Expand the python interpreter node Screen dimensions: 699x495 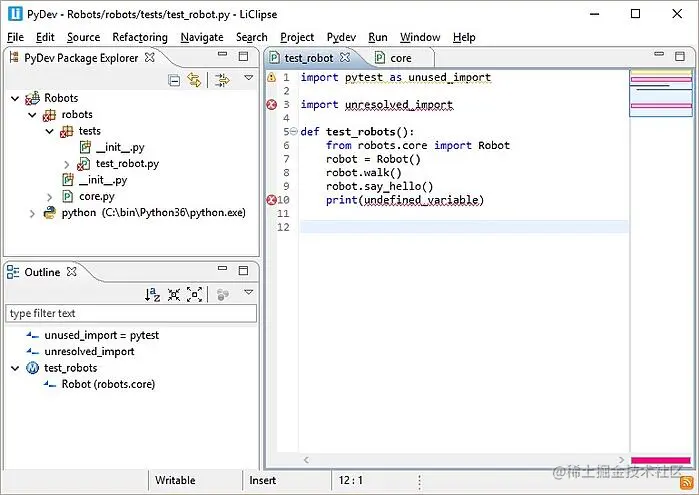(x=32, y=214)
